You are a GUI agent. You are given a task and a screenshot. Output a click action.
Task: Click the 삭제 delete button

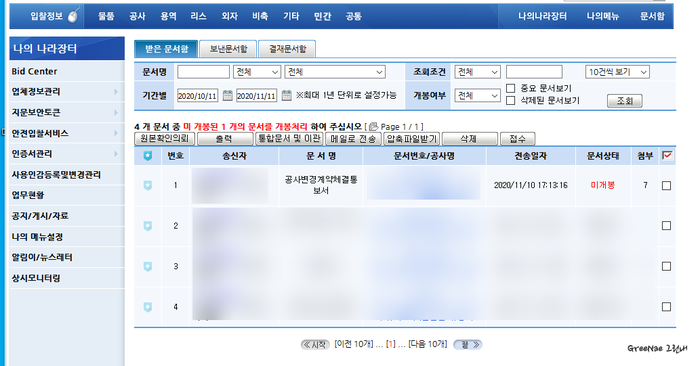coord(469,139)
